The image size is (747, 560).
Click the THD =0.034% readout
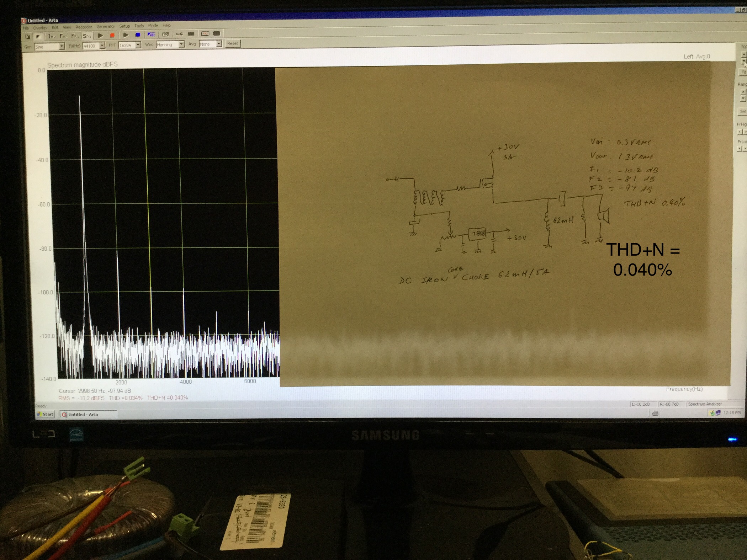click(126, 398)
